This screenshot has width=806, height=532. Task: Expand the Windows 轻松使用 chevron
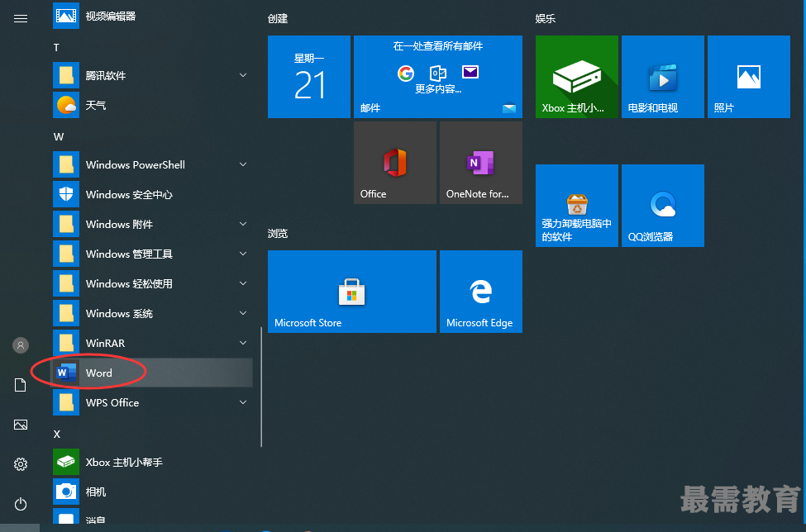point(243,284)
